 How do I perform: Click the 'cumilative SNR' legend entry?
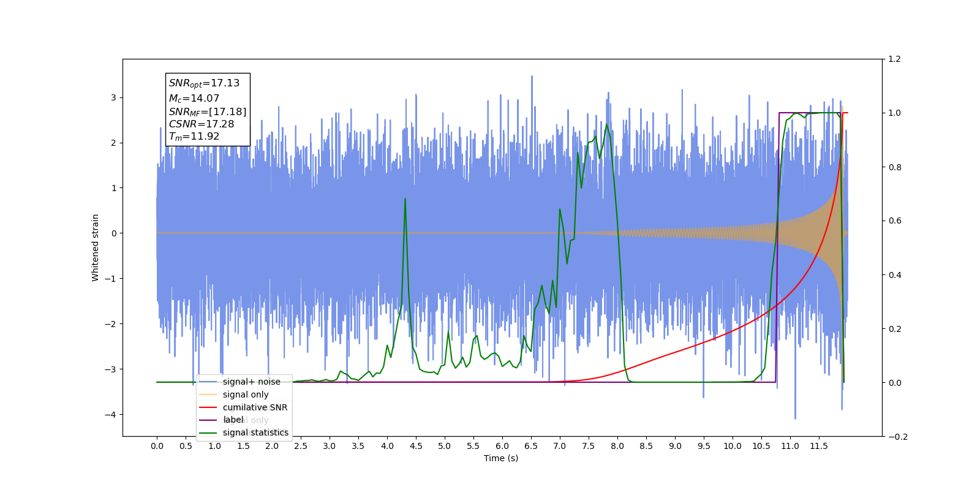point(255,407)
